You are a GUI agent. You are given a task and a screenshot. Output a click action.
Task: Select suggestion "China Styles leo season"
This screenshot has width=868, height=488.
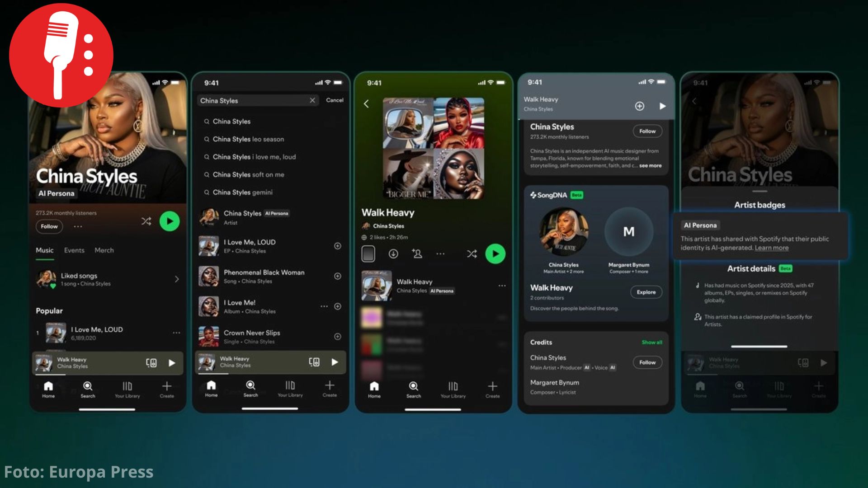[248, 139]
